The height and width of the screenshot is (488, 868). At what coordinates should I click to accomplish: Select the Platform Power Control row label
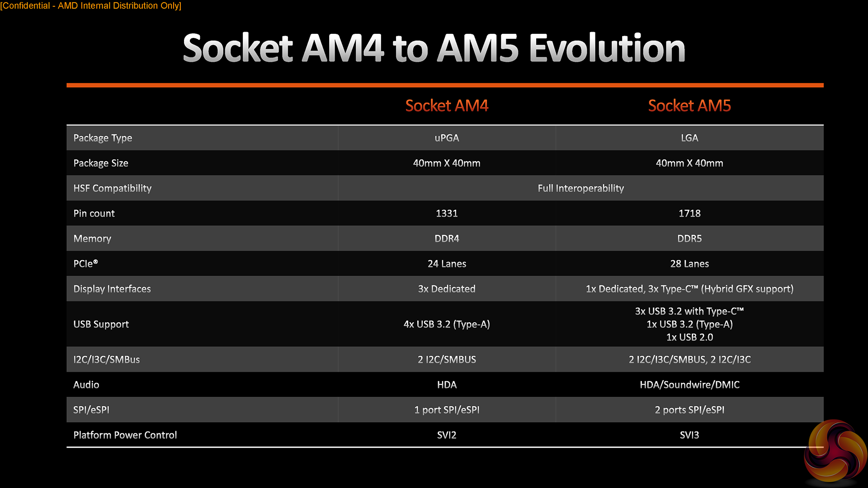[125, 435]
